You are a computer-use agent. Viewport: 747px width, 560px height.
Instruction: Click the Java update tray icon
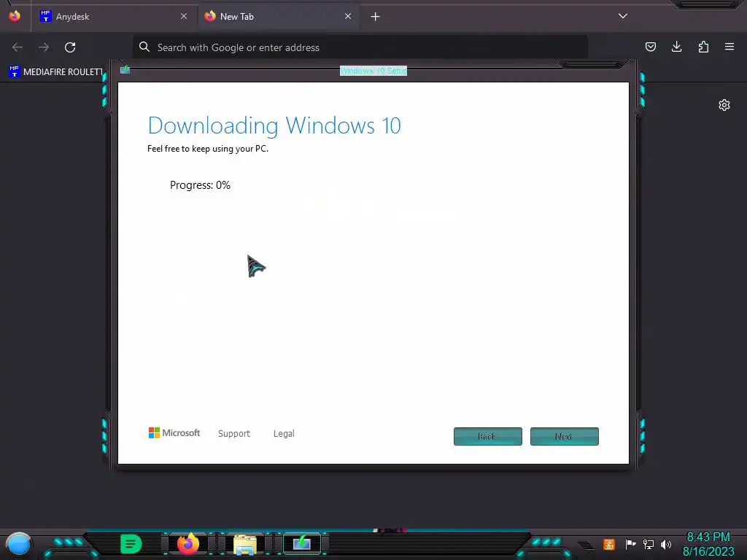point(609,544)
